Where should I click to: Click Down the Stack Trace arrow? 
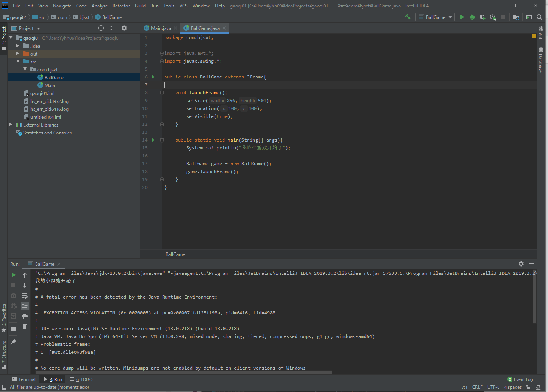[x=25, y=285]
